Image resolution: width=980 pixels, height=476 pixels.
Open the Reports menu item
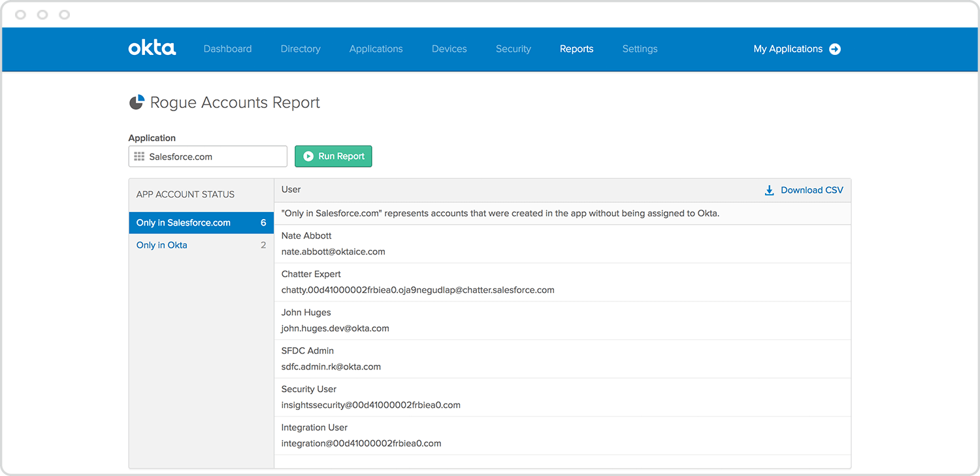(x=576, y=49)
